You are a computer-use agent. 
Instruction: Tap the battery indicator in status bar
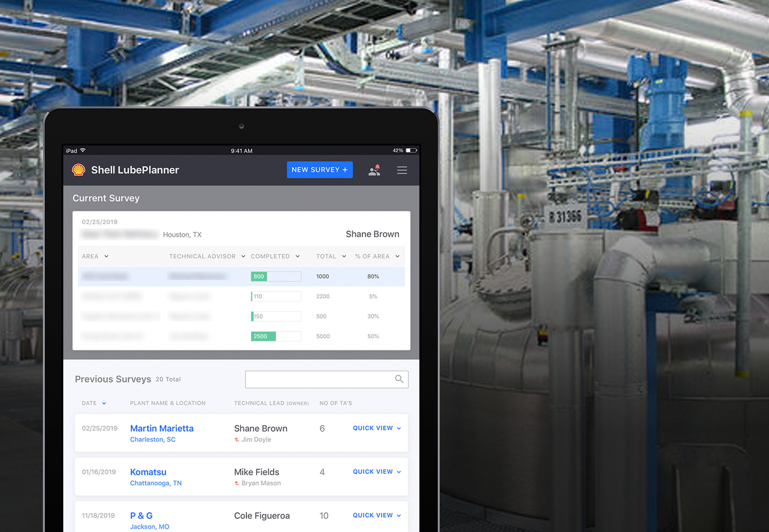coord(412,150)
